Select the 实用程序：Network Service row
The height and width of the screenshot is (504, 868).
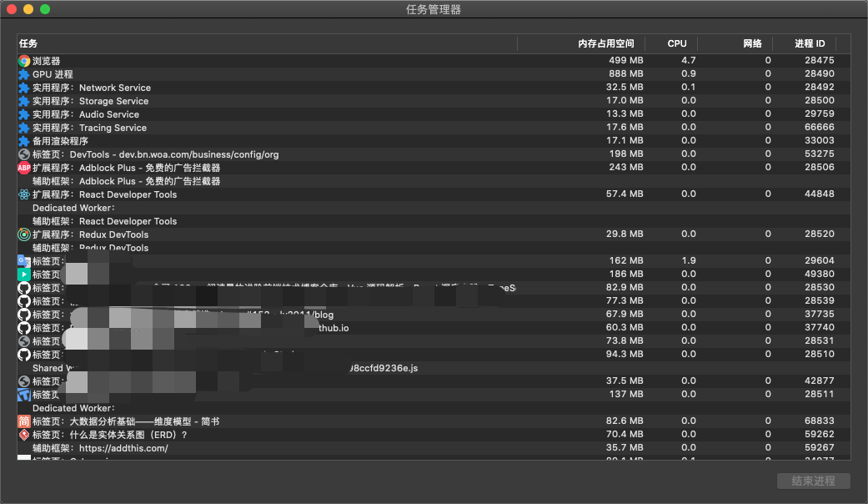[167, 87]
